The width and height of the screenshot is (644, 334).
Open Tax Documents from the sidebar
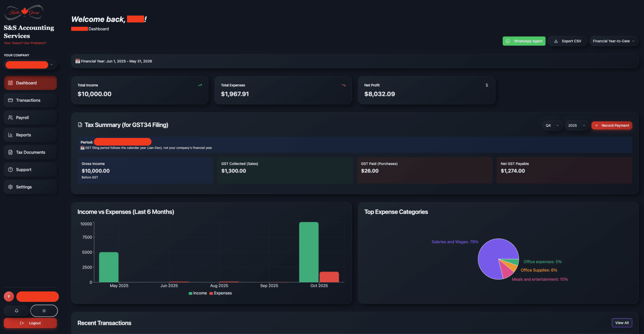(x=30, y=152)
